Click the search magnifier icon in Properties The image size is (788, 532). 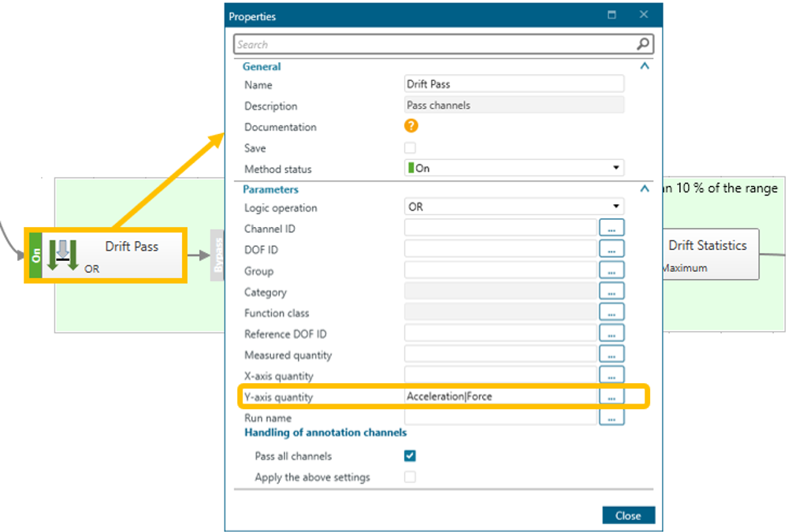pyautogui.click(x=643, y=45)
